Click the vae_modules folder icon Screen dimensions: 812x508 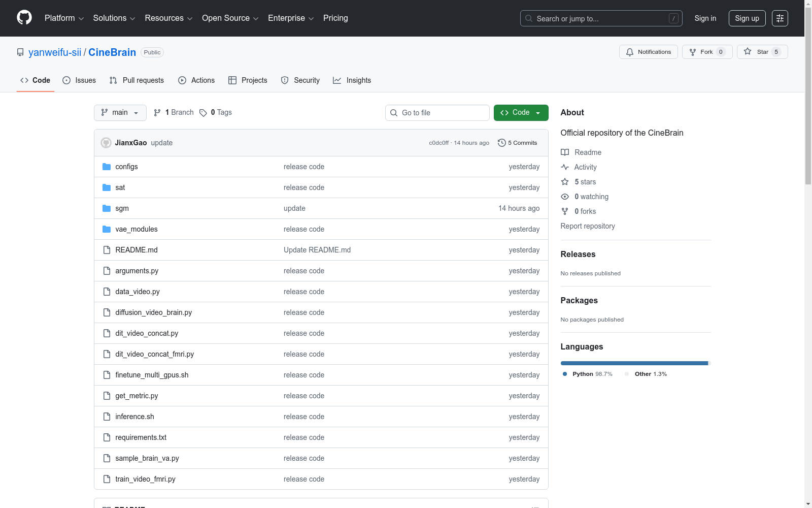click(x=107, y=229)
